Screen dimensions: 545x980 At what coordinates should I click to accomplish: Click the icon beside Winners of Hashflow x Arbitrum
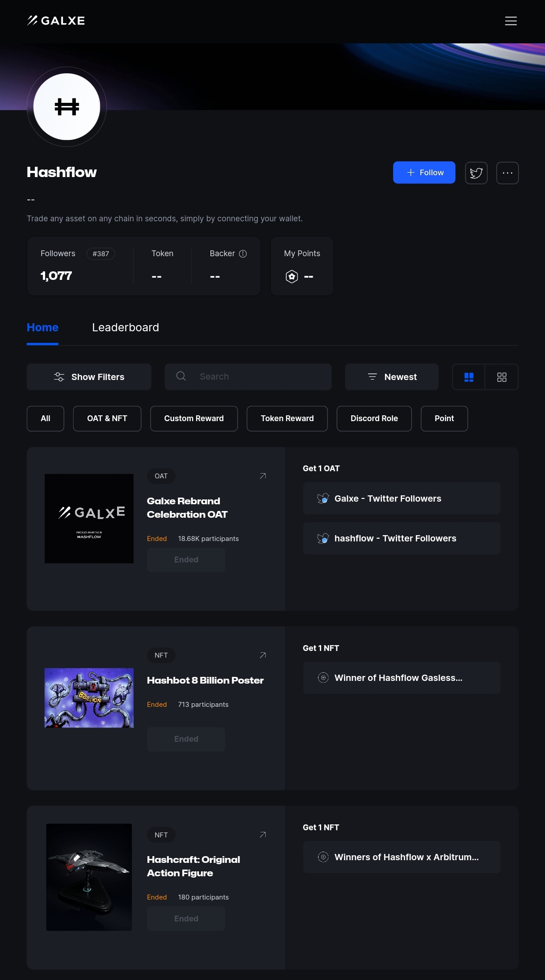click(323, 857)
